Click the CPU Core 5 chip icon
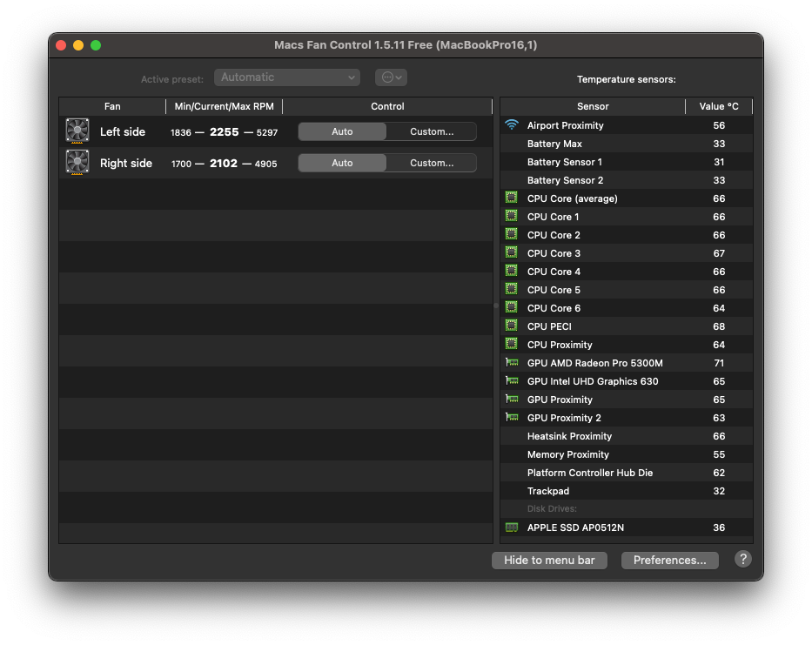Image resolution: width=812 pixels, height=645 pixels. coord(511,289)
